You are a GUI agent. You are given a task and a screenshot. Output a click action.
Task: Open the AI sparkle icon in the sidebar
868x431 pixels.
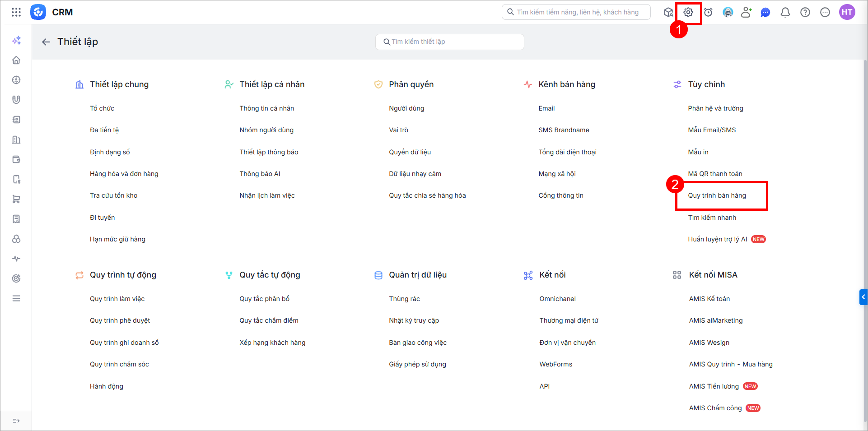coord(16,40)
